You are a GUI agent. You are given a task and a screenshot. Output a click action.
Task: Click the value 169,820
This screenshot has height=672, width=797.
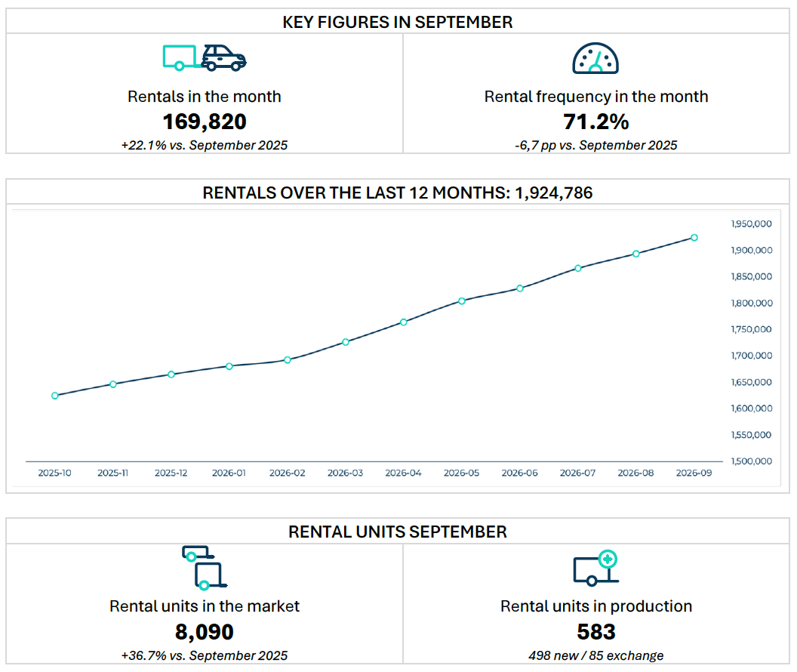click(205, 122)
